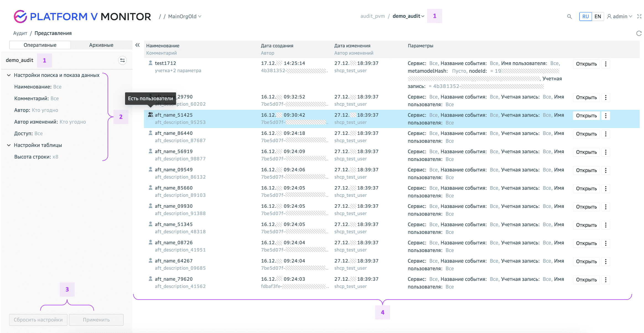
Task: Collapse the Настройки таблицы section
Action: point(9,145)
